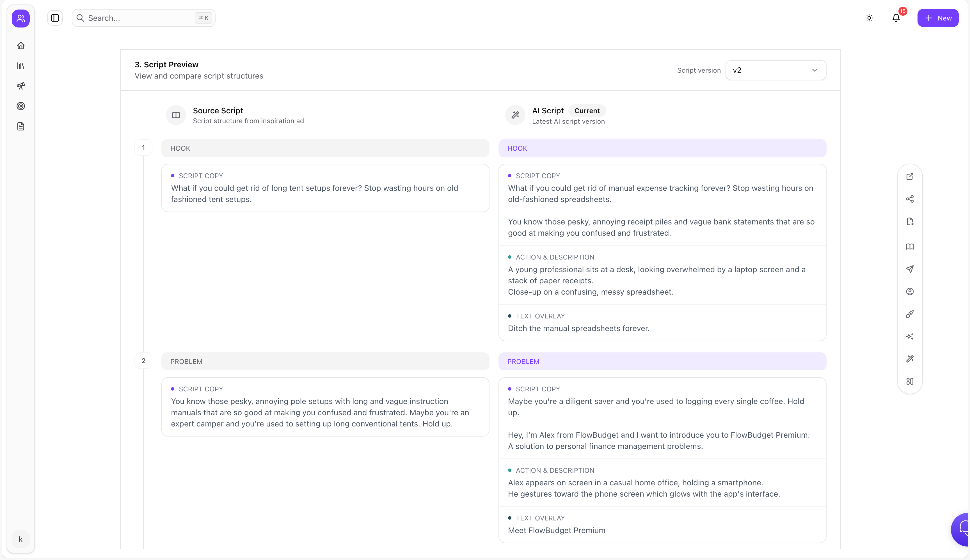
Task: Toggle light/dark theme sun icon
Action: [869, 18]
